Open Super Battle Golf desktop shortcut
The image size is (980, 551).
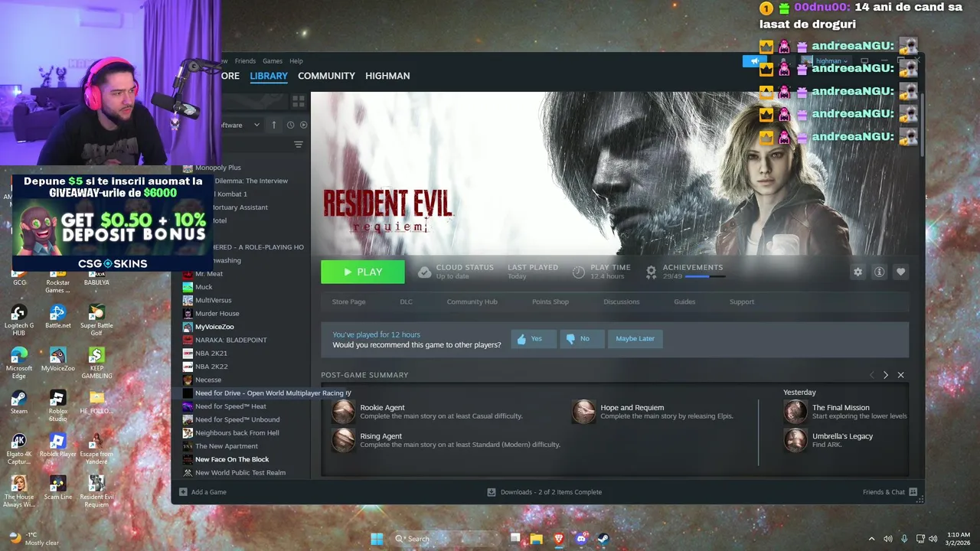click(96, 321)
